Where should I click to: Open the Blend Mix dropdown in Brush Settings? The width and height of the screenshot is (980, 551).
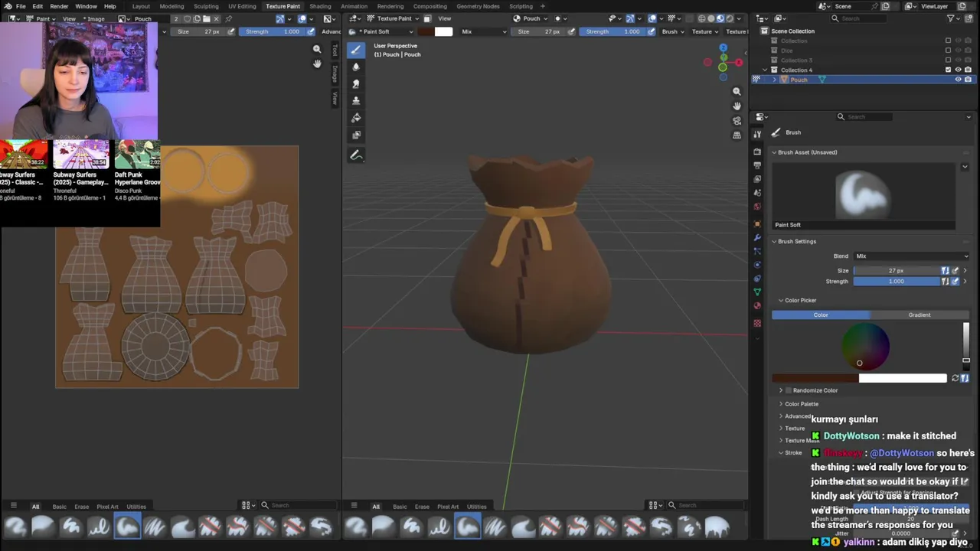(911, 256)
